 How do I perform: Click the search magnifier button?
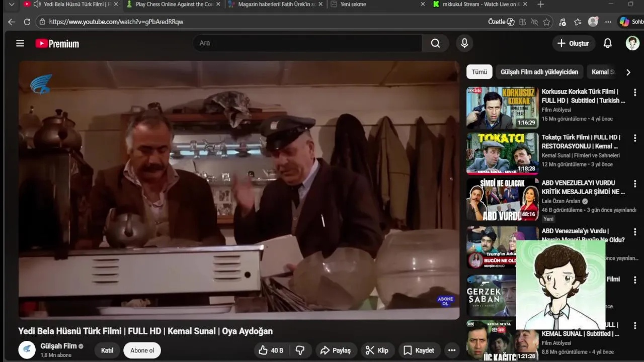pyautogui.click(x=435, y=43)
